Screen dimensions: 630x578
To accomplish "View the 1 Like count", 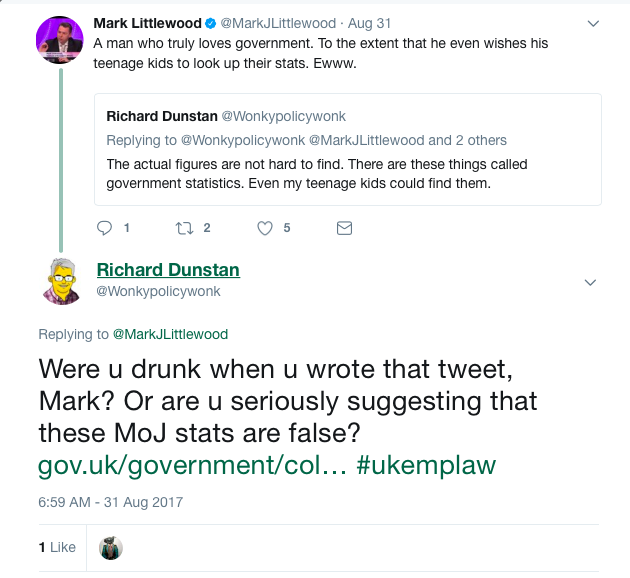I will click(x=57, y=547).
